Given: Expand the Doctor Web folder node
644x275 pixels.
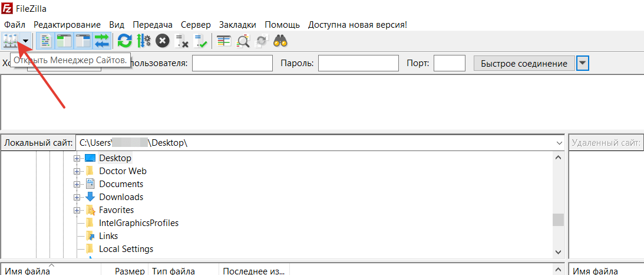Looking at the screenshot, I should point(77,171).
